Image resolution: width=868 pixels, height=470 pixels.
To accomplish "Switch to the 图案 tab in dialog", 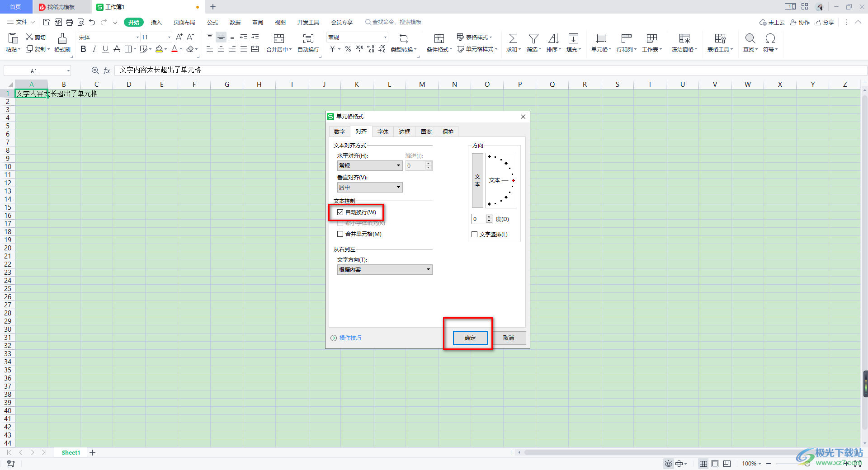I will [x=426, y=132].
